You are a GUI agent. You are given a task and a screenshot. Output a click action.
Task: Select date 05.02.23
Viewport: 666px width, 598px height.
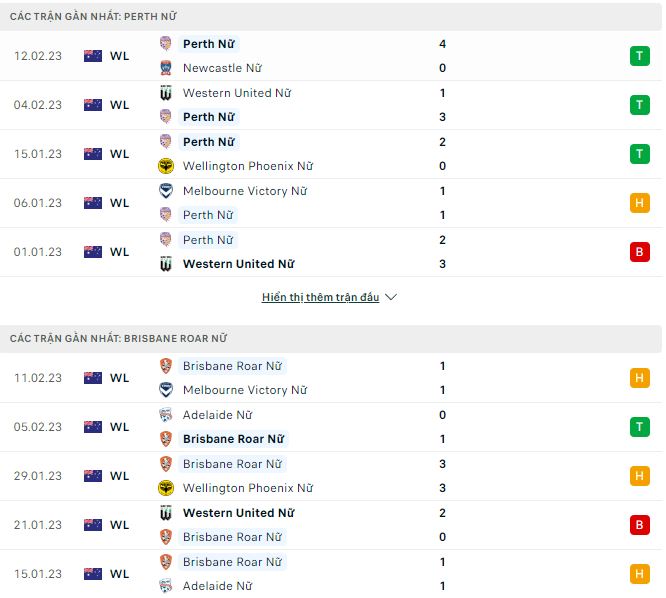[38, 427]
